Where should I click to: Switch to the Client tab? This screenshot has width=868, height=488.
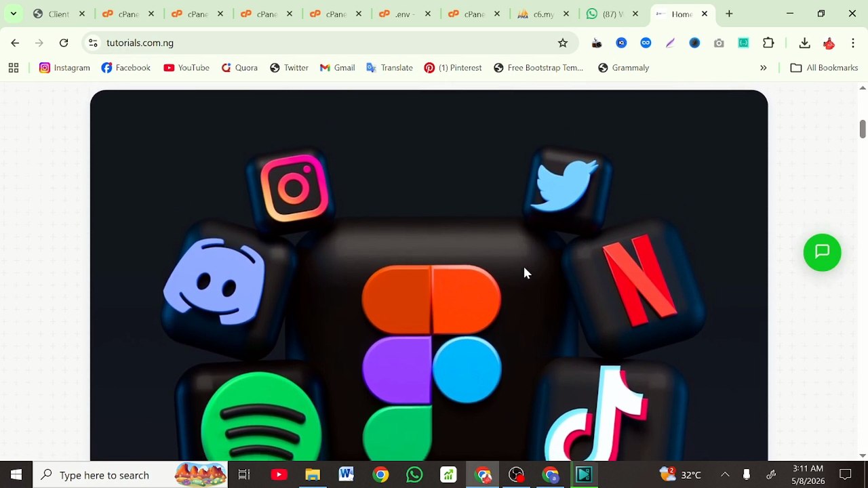(x=59, y=14)
